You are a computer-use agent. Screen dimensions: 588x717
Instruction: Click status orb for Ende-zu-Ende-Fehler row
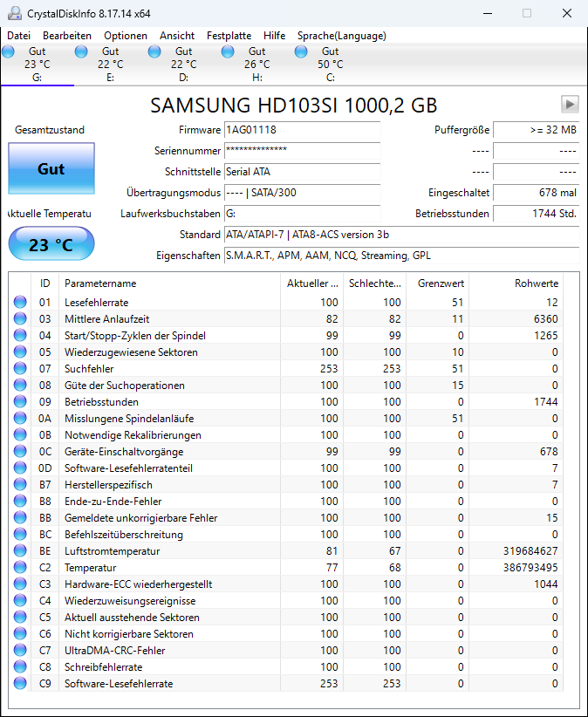[x=20, y=502]
